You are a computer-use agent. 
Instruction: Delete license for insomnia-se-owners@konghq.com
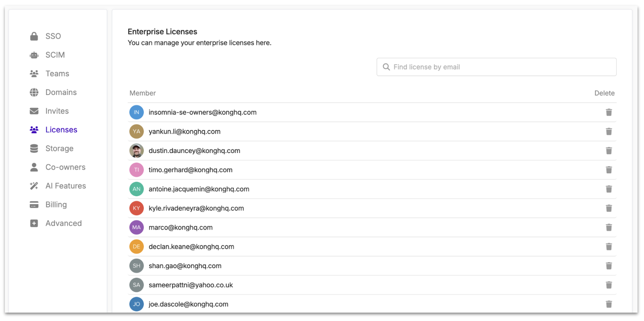click(609, 112)
